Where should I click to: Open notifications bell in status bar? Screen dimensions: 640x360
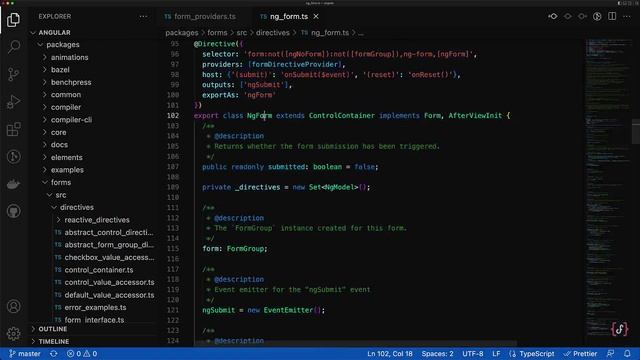[x=627, y=353]
